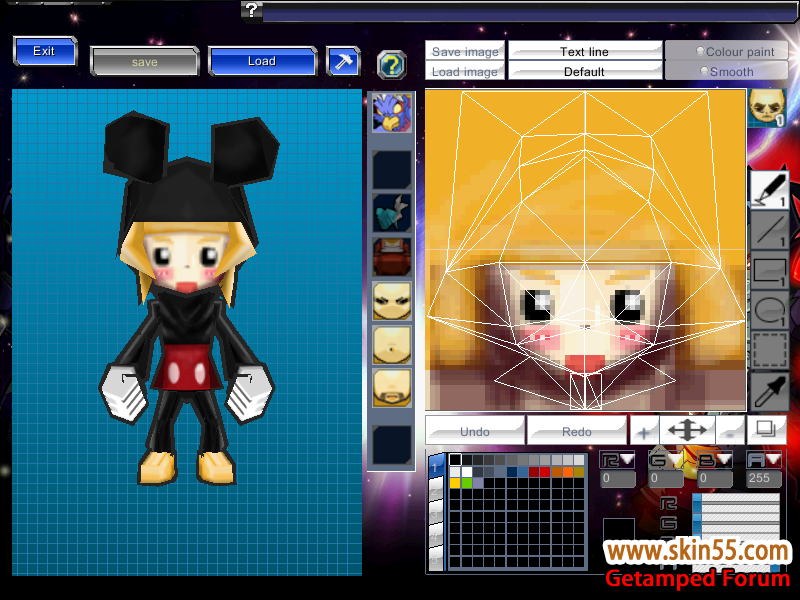The width and height of the screenshot is (800, 600).
Task: Click the Default button
Action: (x=585, y=71)
